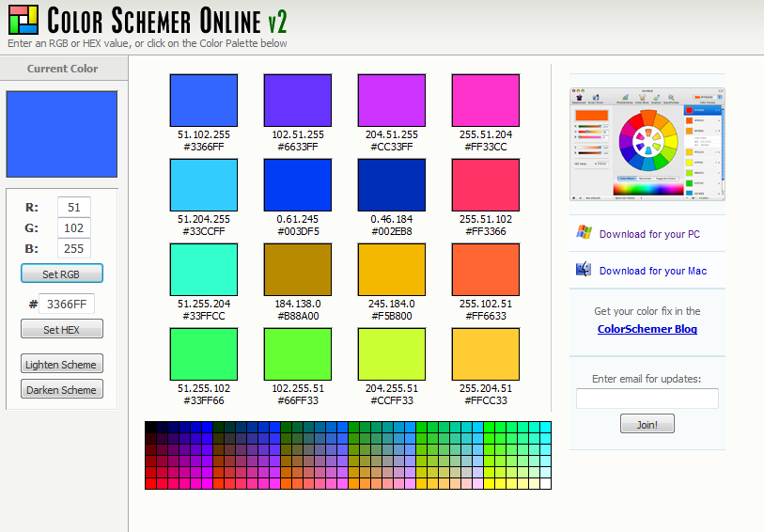
Task: Select the #FF3366 pink-red swatch
Action: [x=486, y=185]
